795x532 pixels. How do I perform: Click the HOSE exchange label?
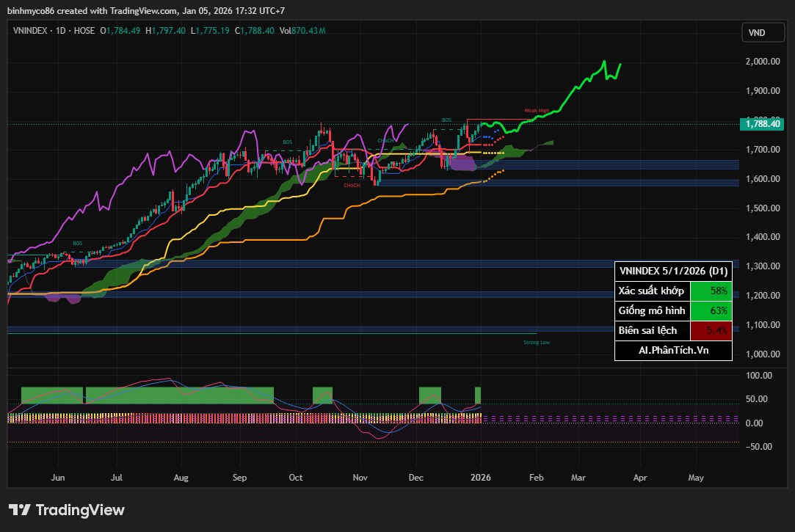coord(84,31)
